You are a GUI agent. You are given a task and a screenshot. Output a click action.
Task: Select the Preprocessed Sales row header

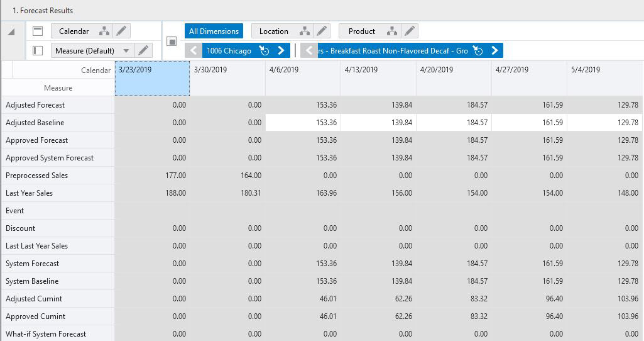coord(58,176)
